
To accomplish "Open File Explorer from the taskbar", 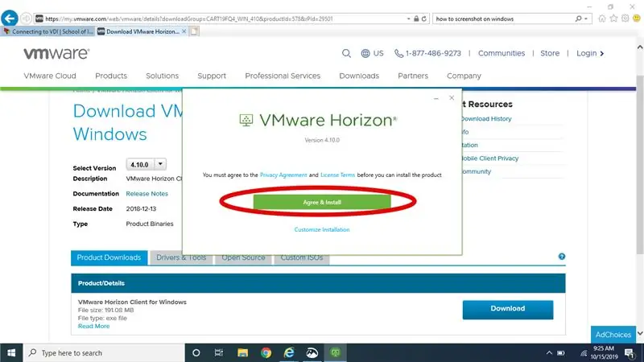I will click(242, 353).
